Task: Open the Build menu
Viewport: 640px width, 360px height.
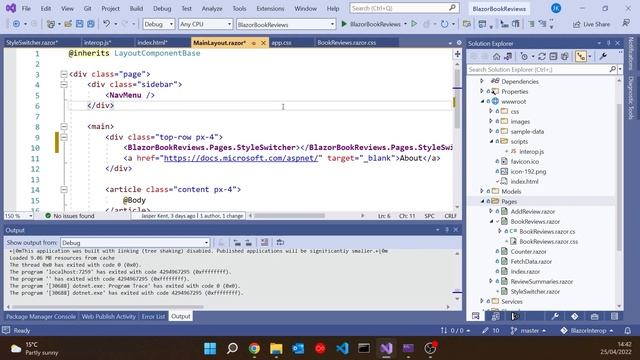Action: coord(136,8)
